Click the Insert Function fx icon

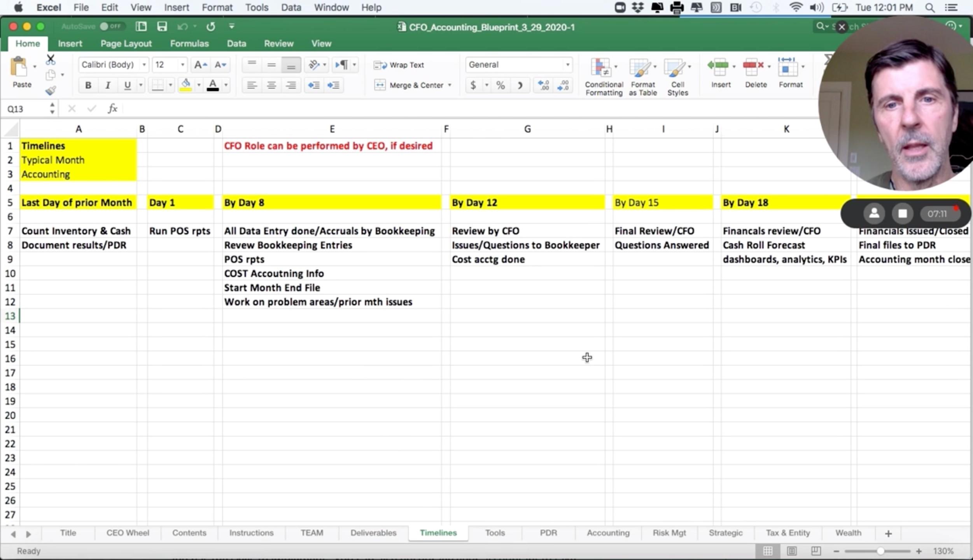[112, 108]
